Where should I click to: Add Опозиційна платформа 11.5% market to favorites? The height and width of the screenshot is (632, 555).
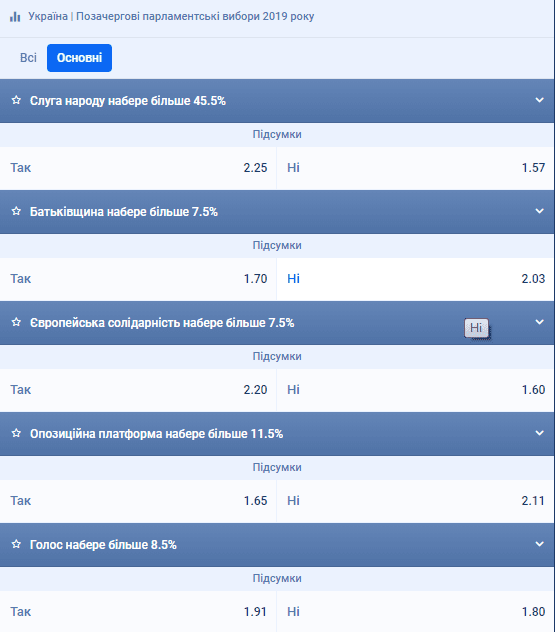pos(16,433)
